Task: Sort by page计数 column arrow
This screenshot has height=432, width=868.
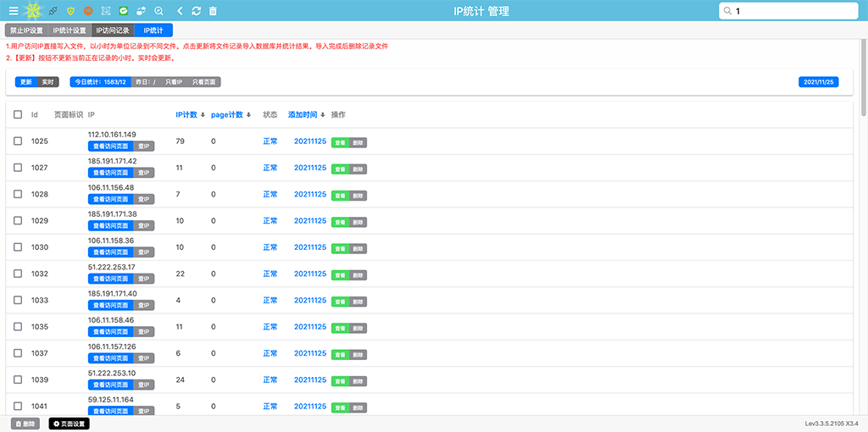Action: 248,115
